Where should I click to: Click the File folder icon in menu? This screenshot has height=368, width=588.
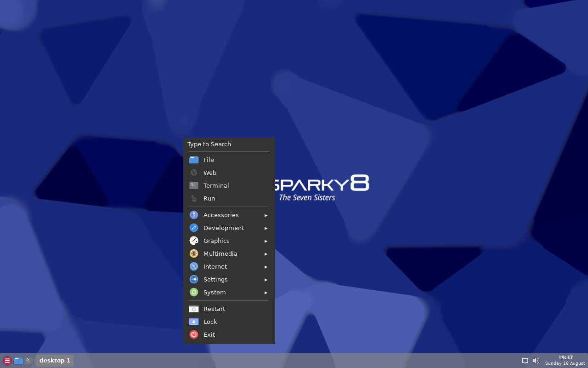[x=194, y=160]
